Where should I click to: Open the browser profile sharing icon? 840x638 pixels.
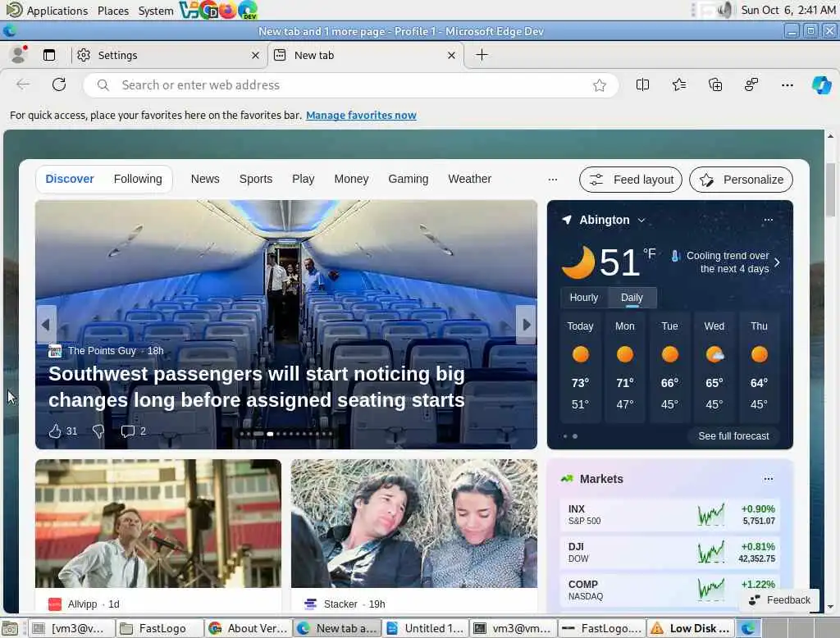[x=751, y=84]
